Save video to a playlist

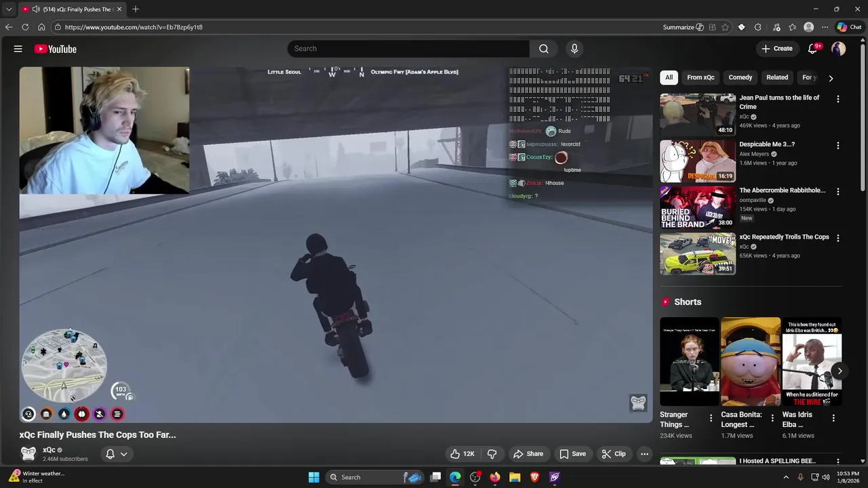click(572, 454)
